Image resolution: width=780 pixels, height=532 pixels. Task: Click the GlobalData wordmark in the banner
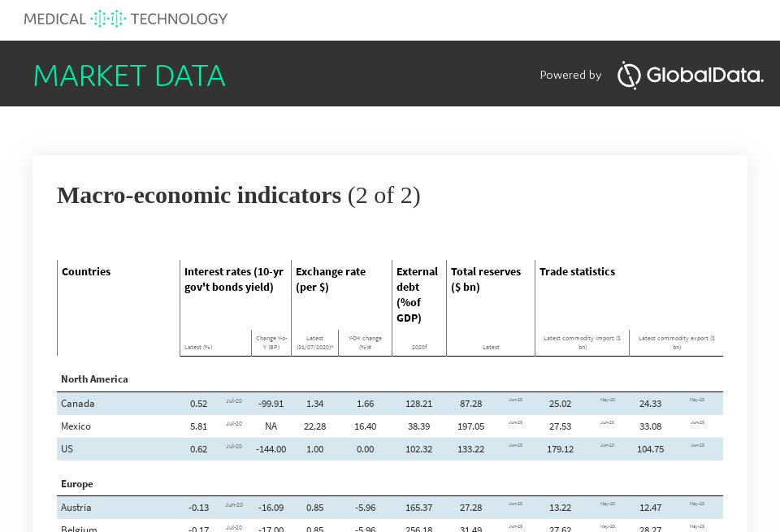point(704,76)
